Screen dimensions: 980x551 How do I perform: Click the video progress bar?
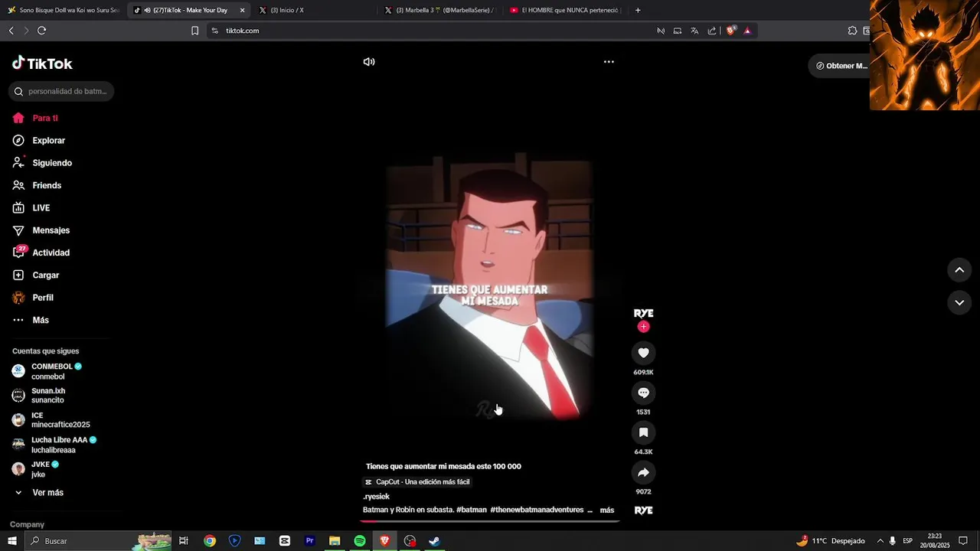click(x=490, y=521)
